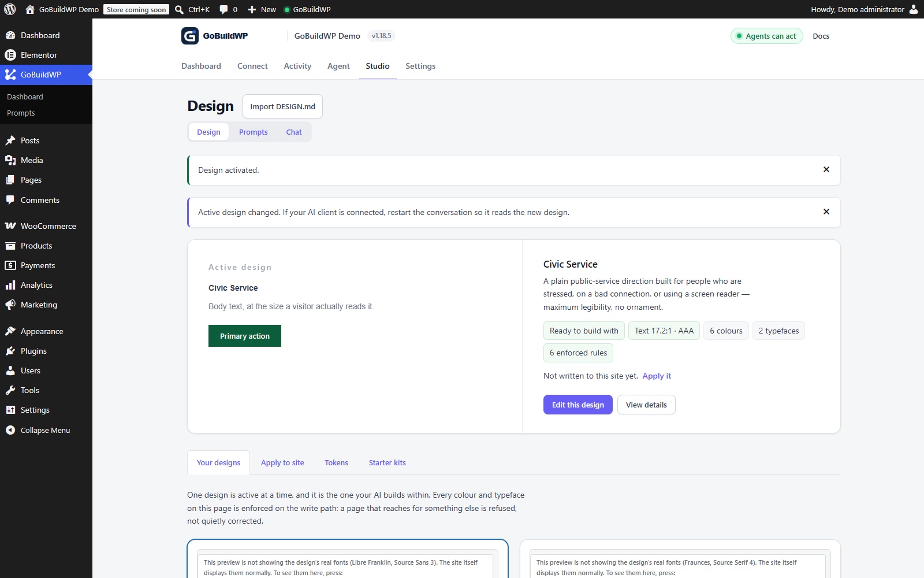Screen dimensions: 924x578
Task: Click the WooCommerce icon in sidebar
Action: (x=10, y=226)
